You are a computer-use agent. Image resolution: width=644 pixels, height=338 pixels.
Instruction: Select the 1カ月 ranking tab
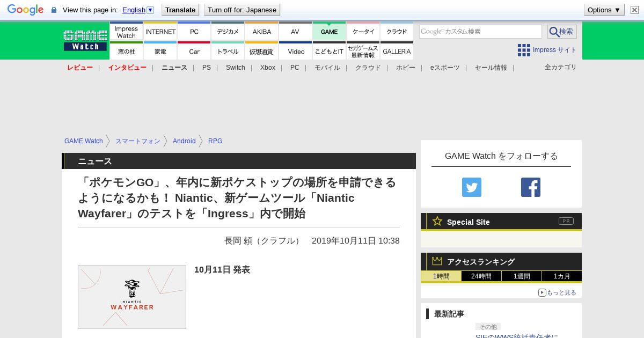pyautogui.click(x=561, y=276)
